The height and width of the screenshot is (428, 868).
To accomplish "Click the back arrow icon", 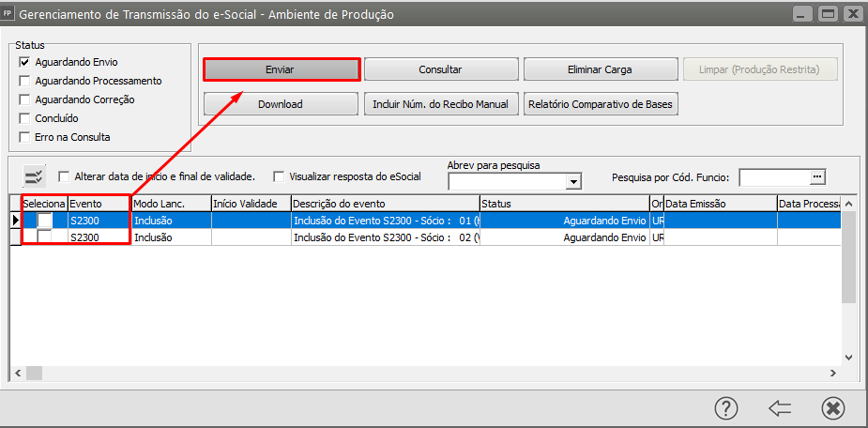I will 780,407.
